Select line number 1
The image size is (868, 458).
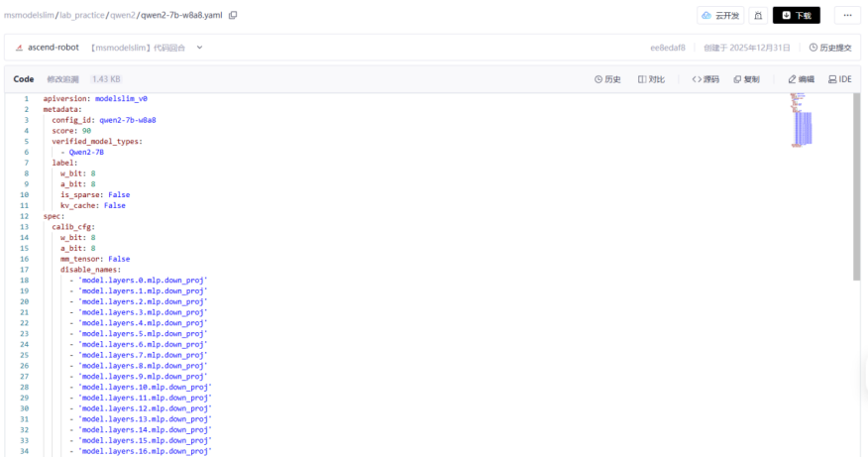[x=26, y=98]
